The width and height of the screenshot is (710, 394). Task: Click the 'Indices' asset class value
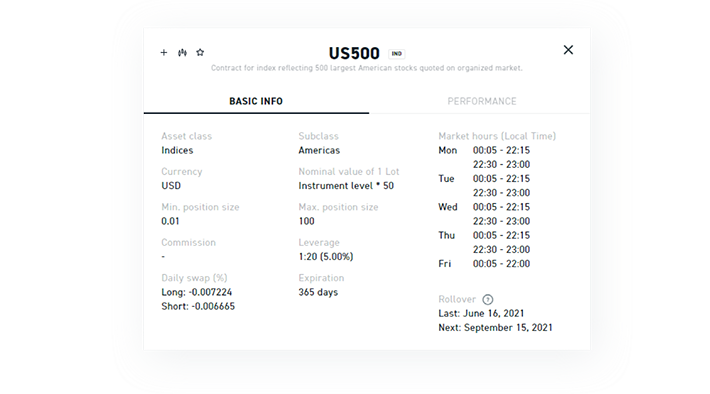[177, 150]
